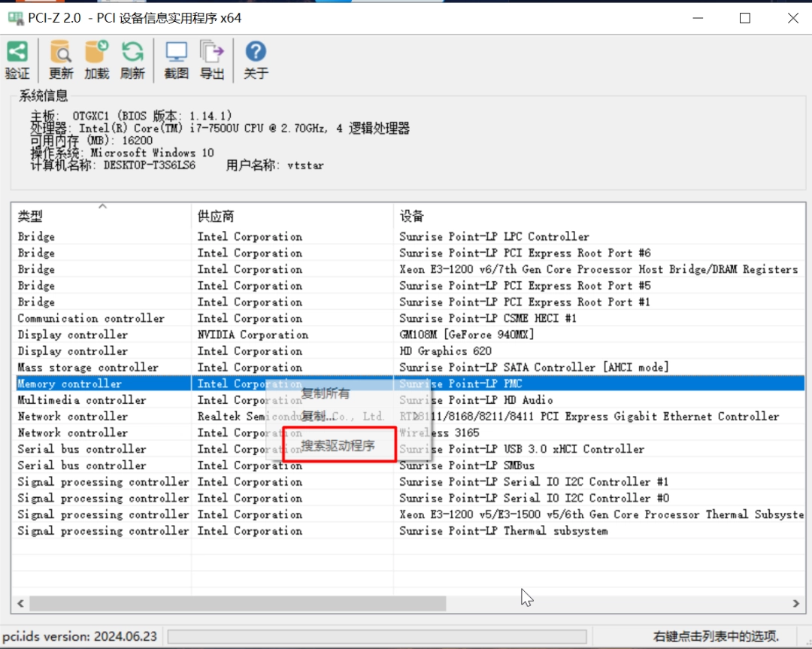Select the PCI Express Root Port #5 row
The height and width of the screenshot is (649, 812).
(409, 285)
